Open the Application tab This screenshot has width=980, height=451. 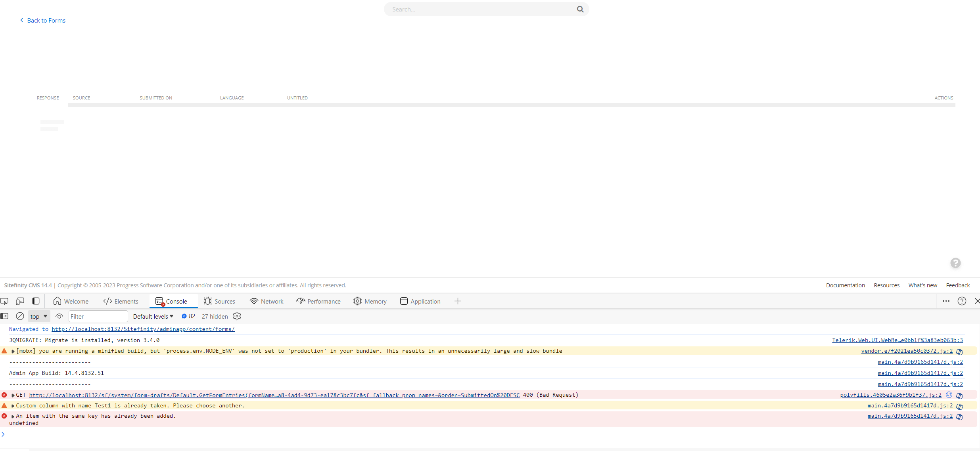point(420,301)
